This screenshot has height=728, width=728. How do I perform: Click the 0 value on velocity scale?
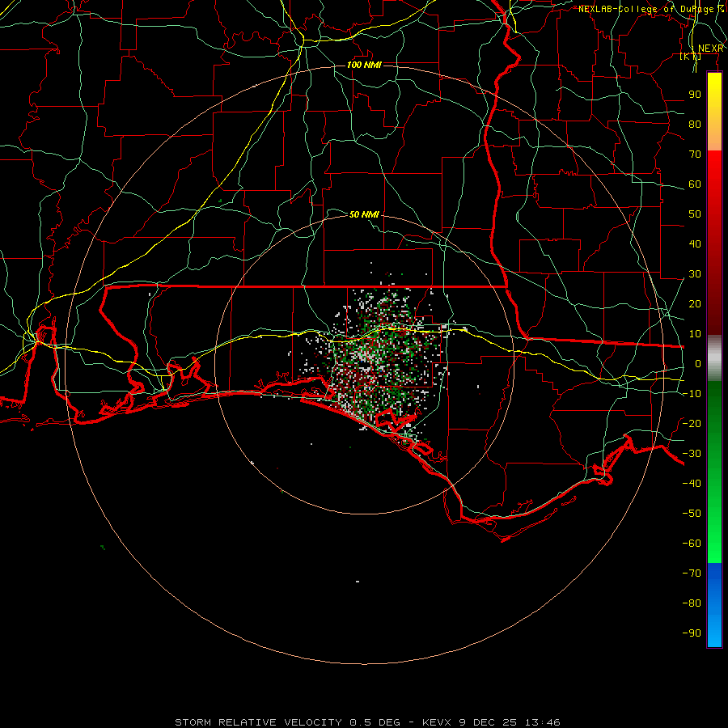[698, 364]
